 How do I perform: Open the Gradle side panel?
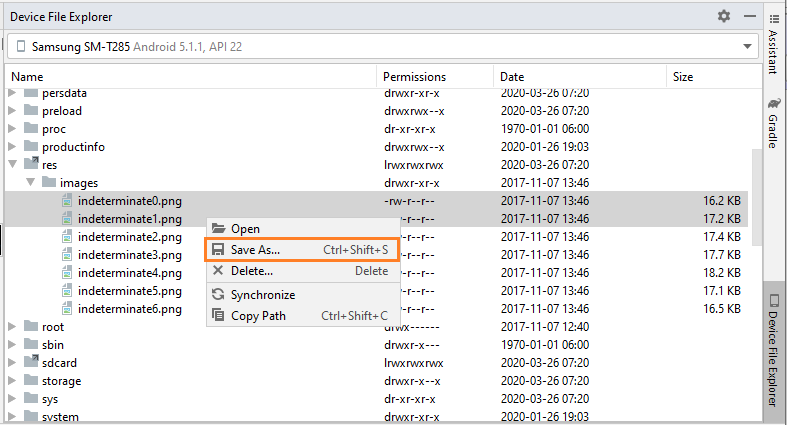[x=773, y=123]
